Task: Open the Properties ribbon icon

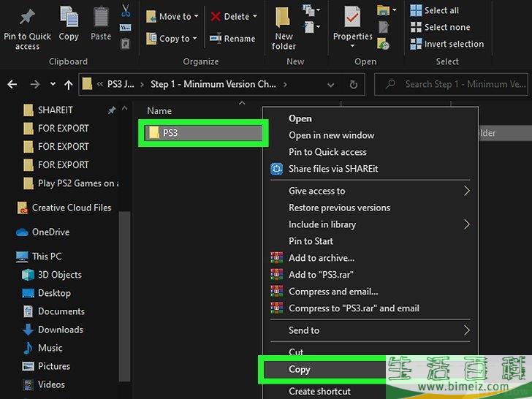Action: [352, 17]
